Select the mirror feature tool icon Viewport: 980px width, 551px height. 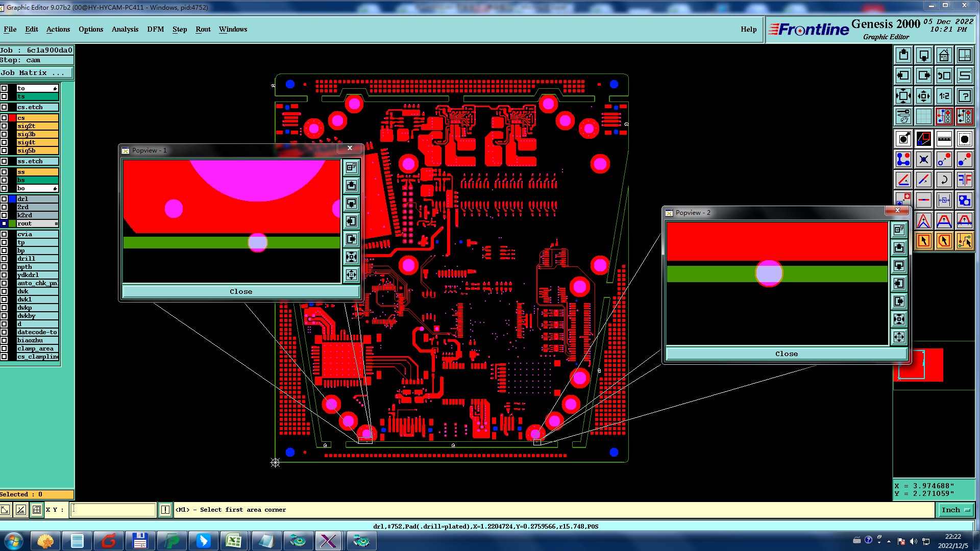pos(964,180)
